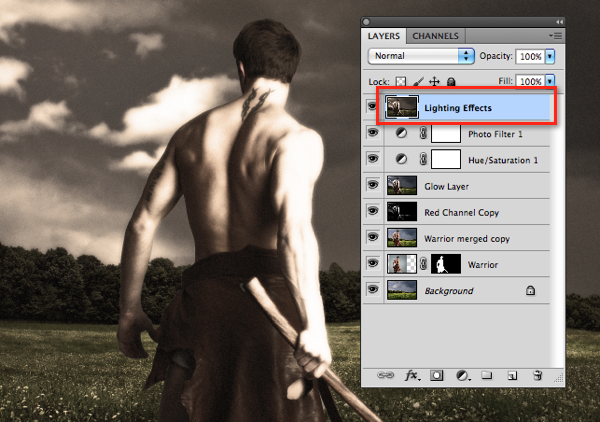Create new fill or adjustment layer
The height and width of the screenshot is (422, 600).
click(x=463, y=375)
